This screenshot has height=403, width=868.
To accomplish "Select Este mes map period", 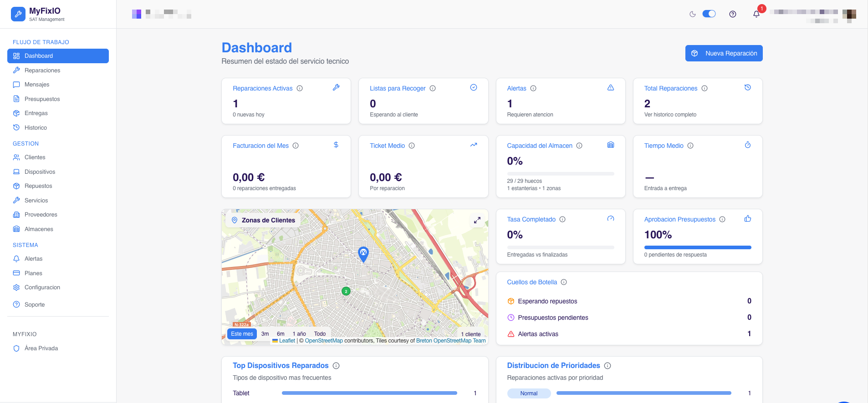I will (x=242, y=334).
